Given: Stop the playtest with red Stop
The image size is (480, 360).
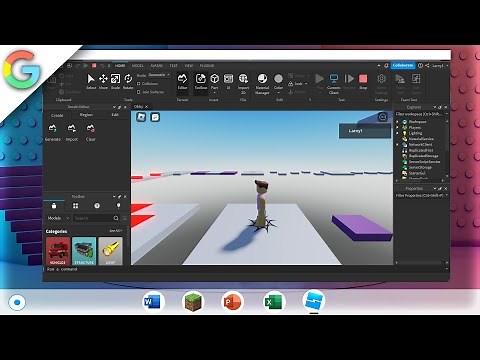Looking at the screenshot, I should tap(363, 79).
